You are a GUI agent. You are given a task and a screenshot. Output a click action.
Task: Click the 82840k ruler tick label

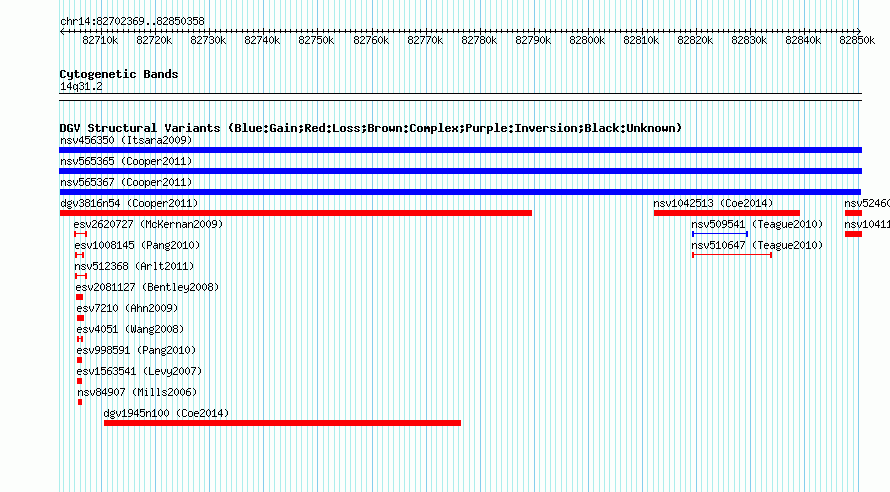pyautogui.click(x=803, y=40)
